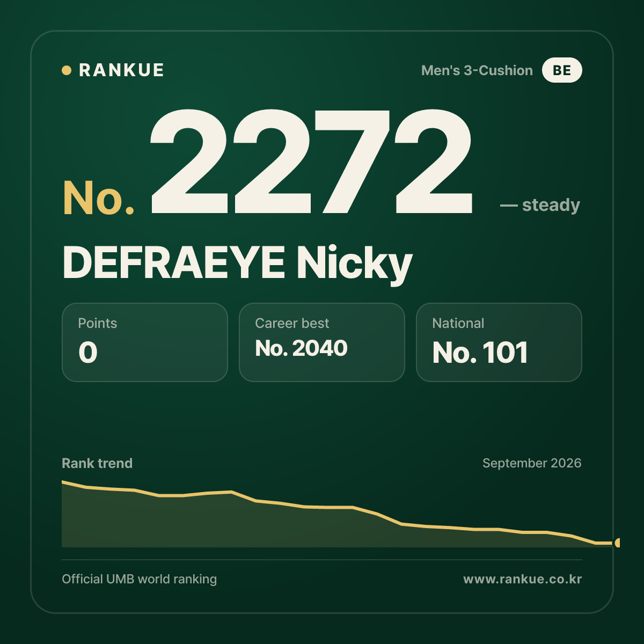Click the steady trend indicator
This screenshot has height=644, width=644.
click(x=540, y=205)
